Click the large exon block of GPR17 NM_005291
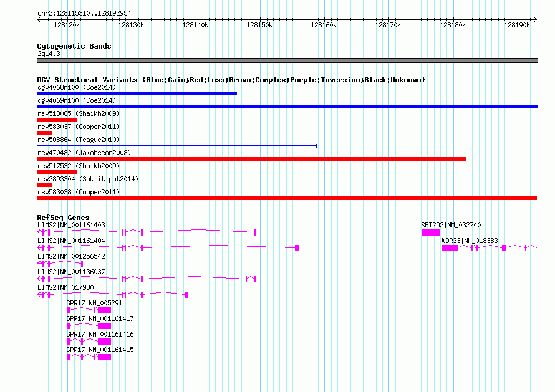The width and height of the screenshot is (555, 392). pos(104,310)
